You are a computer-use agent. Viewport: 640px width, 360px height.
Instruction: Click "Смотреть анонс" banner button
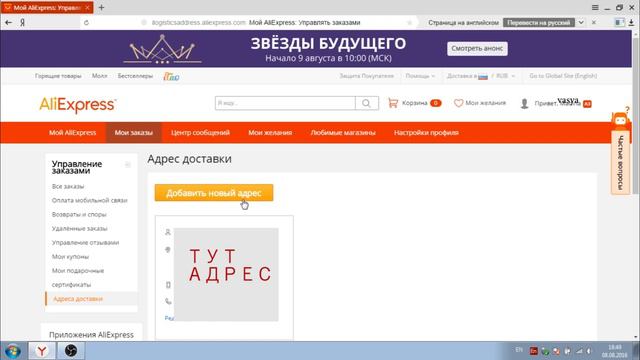[477, 49]
